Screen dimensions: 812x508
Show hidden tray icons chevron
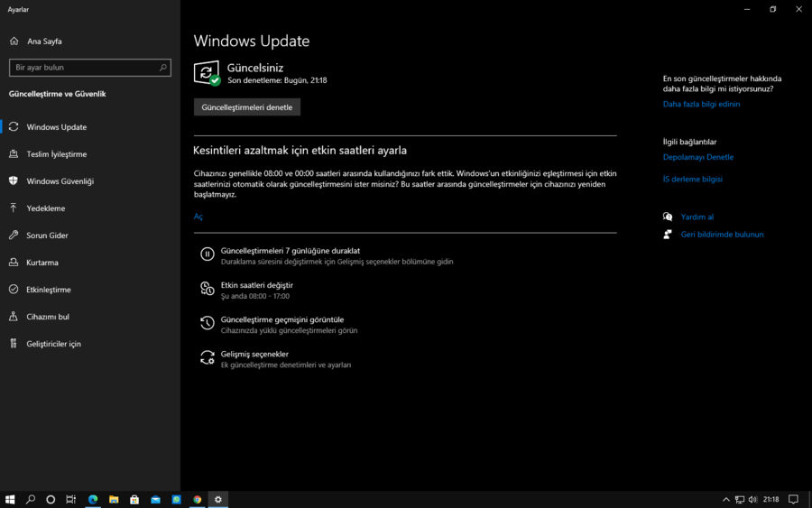click(726, 500)
